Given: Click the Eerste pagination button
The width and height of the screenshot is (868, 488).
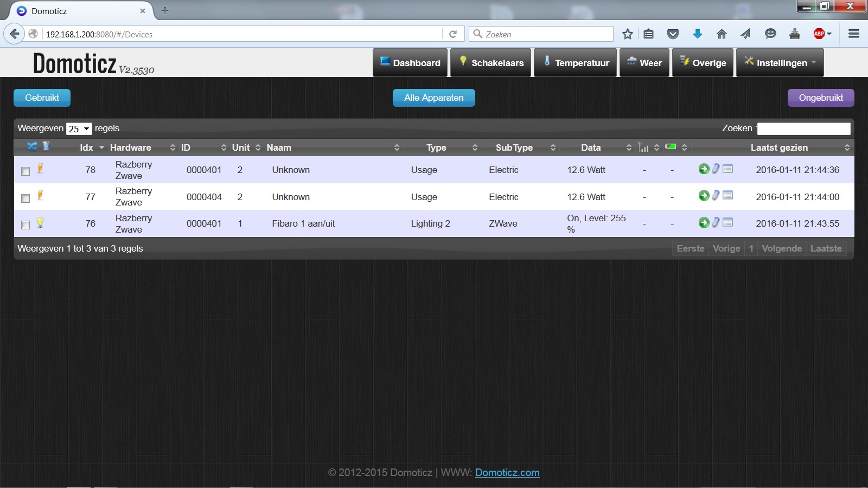Looking at the screenshot, I should (691, 248).
